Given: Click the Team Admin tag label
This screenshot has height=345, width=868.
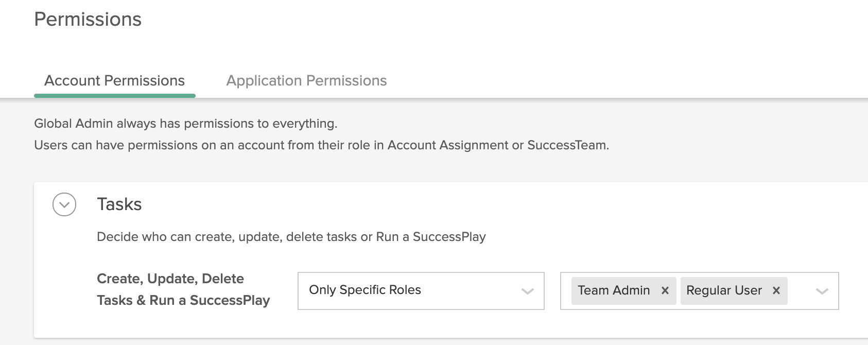Looking at the screenshot, I should pyautogui.click(x=614, y=290).
